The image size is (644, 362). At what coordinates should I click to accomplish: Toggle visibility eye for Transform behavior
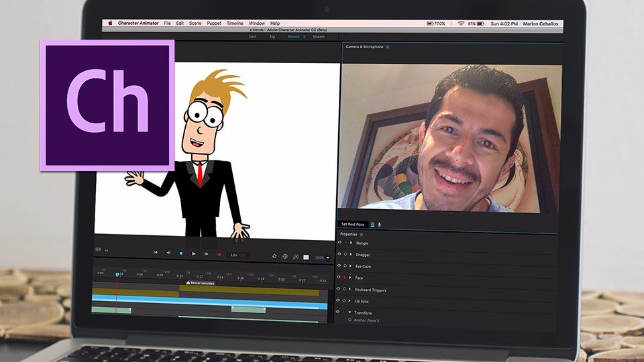[x=338, y=312]
